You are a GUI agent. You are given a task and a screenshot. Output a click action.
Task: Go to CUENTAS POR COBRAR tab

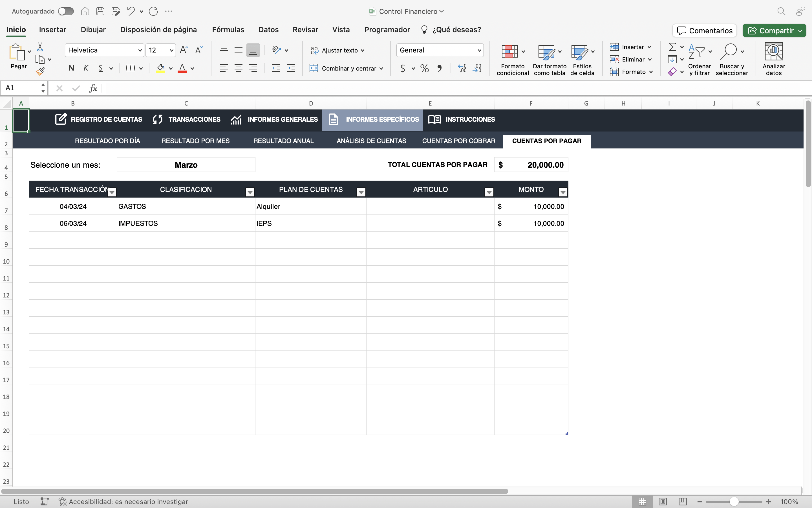(459, 141)
